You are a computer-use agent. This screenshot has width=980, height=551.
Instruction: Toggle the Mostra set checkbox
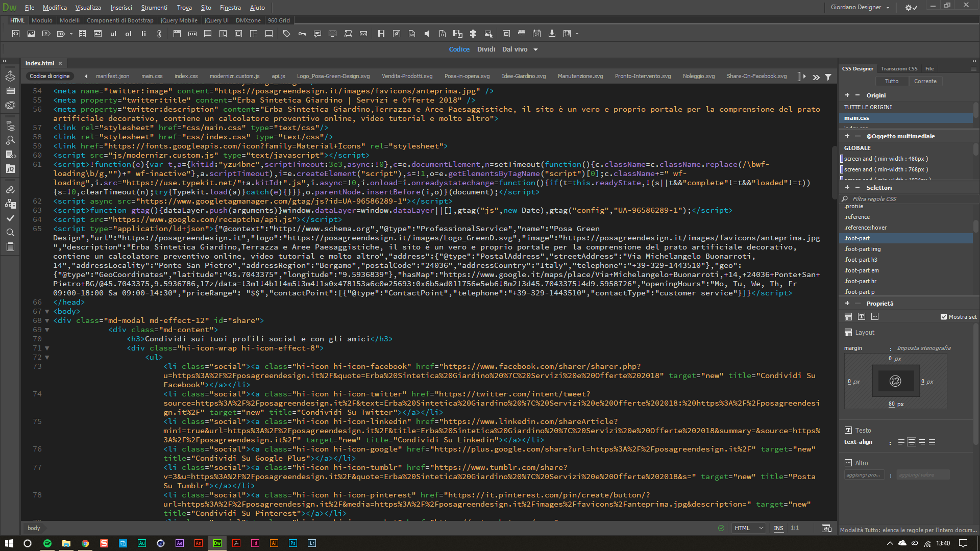point(944,317)
